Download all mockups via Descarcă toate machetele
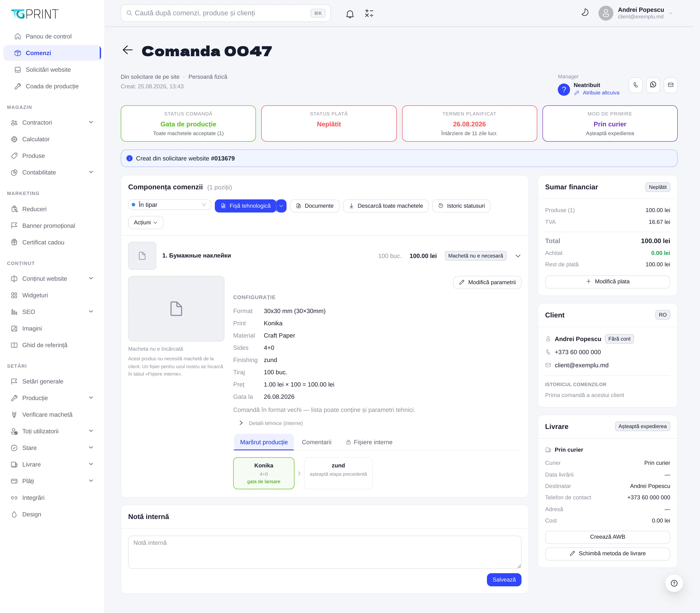Screen dimensions: 700x613 pyautogui.click(x=386, y=206)
